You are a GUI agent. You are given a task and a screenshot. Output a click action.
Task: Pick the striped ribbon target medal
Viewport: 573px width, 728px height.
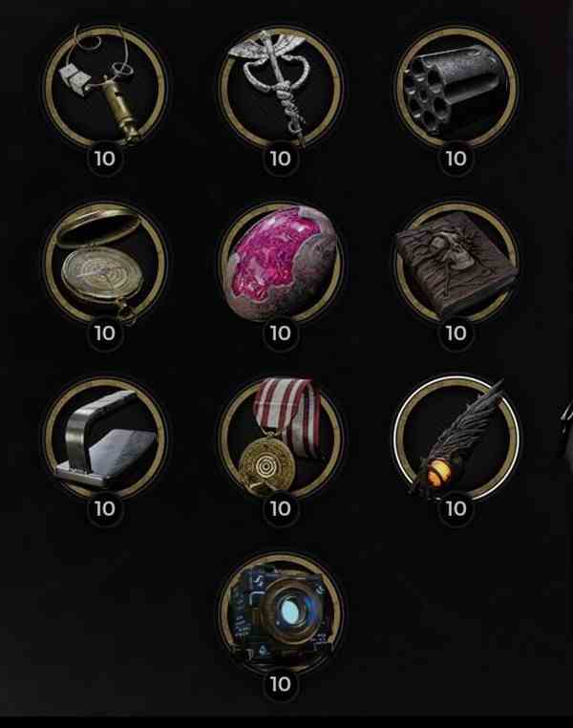coord(280,438)
